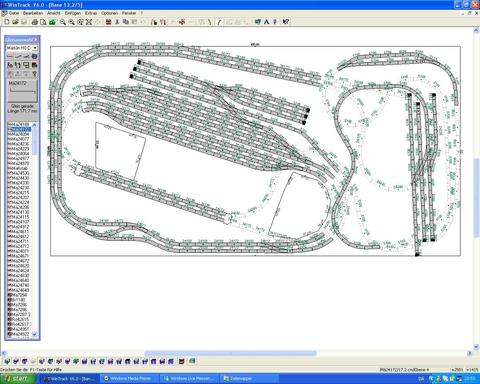Open the Datei menu
Viewport: 480px width, 384px height.
tap(14, 13)
